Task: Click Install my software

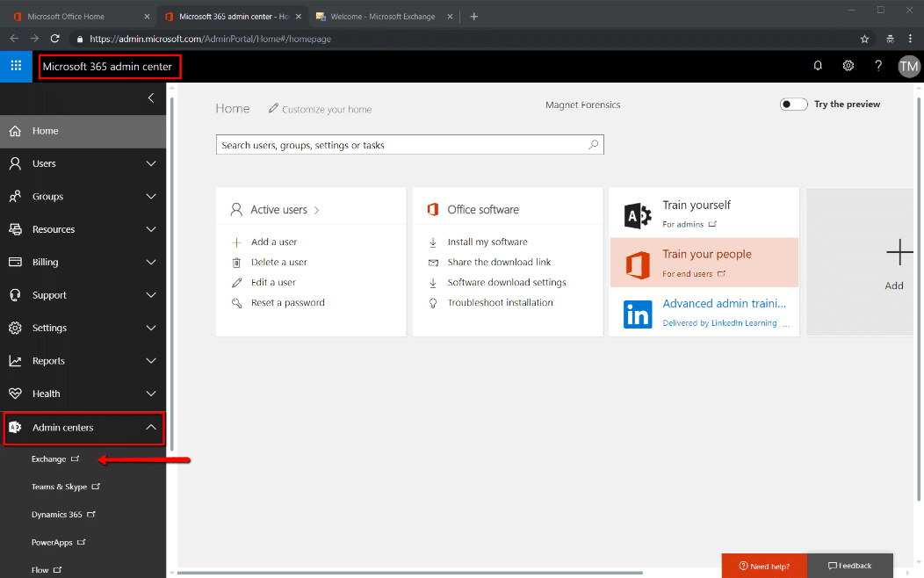Action: [x=487, y=242]
